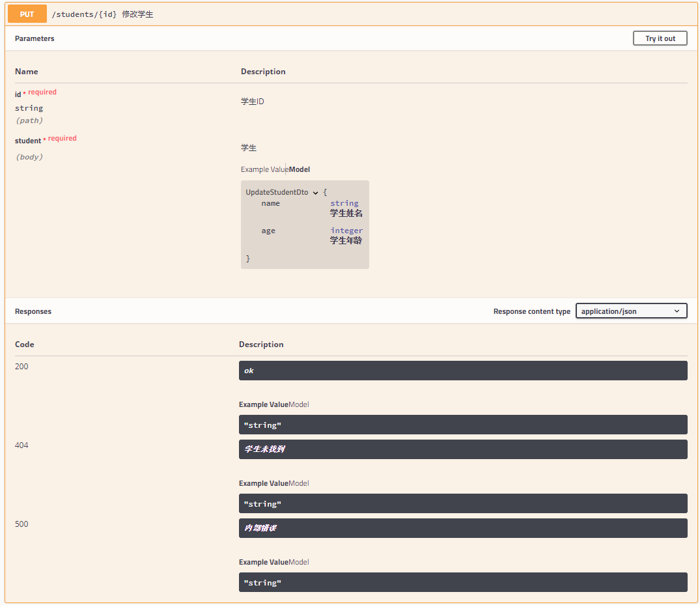Image resolution: width=700 pixels, height=605 pixels.
Task: Select Model tab for student body
Action: [x=300, y=169]
